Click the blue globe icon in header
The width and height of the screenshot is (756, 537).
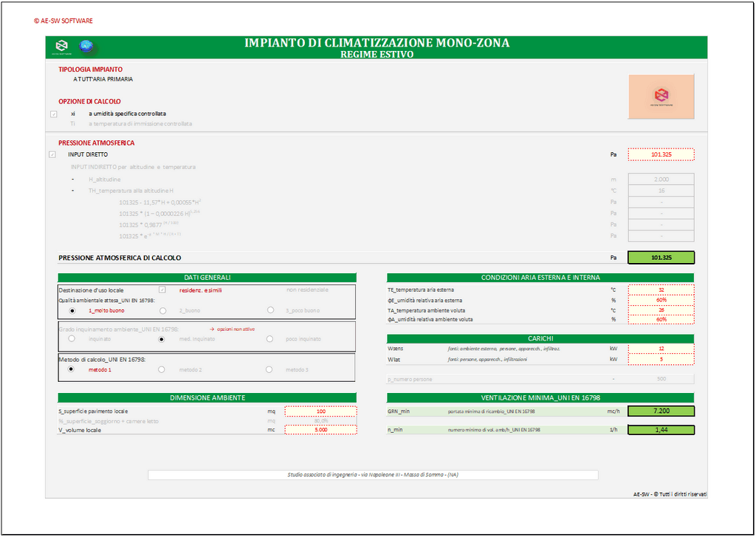86,47
